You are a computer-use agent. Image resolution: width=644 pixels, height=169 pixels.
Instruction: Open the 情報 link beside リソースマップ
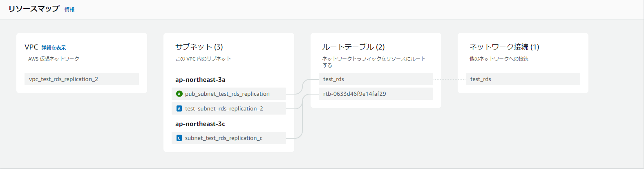pyautogui.click(x=69, y=9)
